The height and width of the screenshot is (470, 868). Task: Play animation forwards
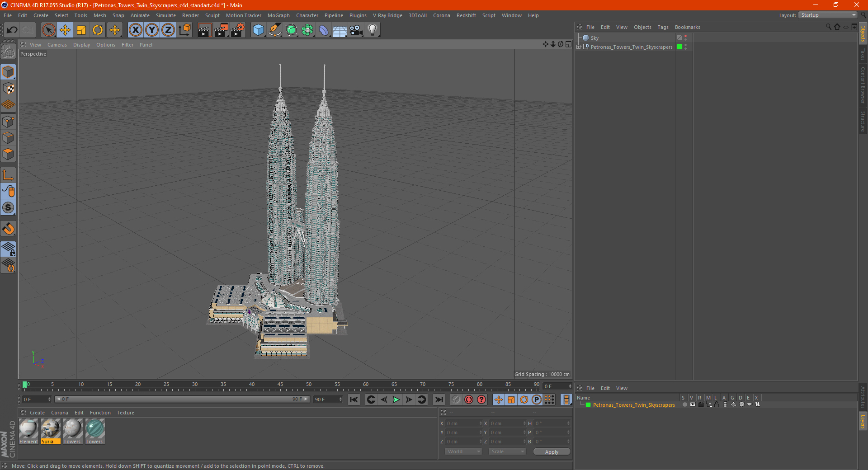[396, 399]
